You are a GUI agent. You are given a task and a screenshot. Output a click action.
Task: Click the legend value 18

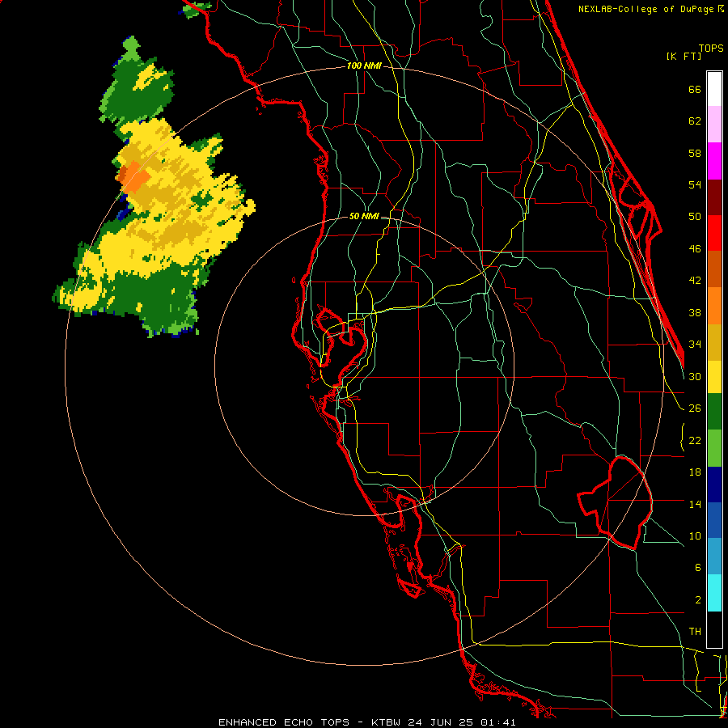pyautogui.click(x=695, y=472)
